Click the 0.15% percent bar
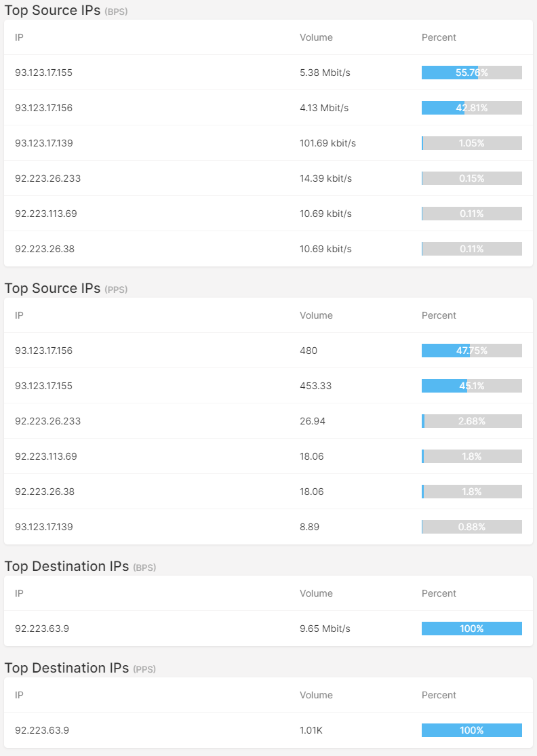537x756 pixels. 471,178
